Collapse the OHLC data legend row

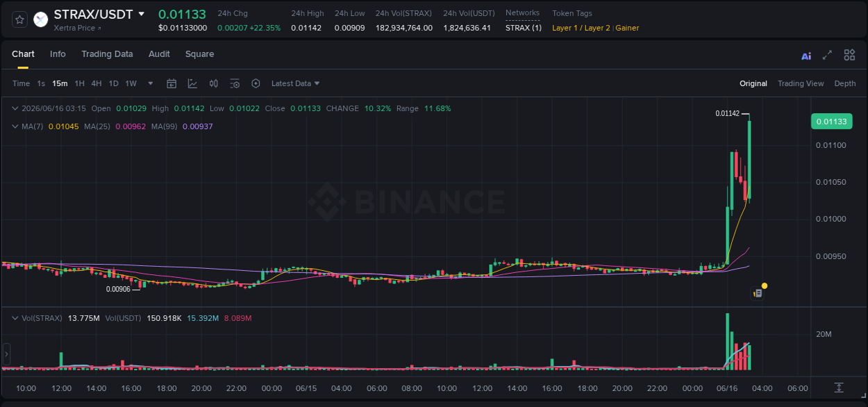pyautogui.click(x=15, y=108)
